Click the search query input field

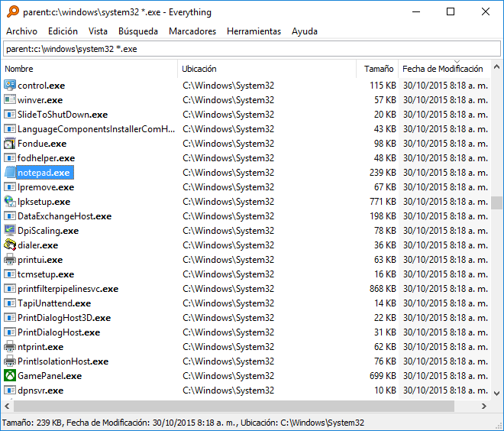click(x=252, y=49)
